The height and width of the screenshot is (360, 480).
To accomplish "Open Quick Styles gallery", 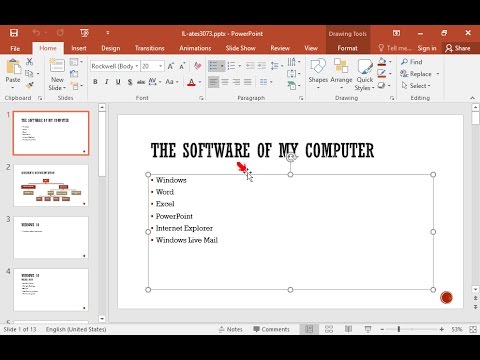I will [365, 74].
